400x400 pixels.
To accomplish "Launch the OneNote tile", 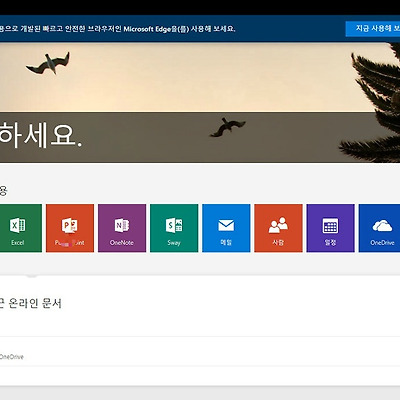I will [122, 228].
